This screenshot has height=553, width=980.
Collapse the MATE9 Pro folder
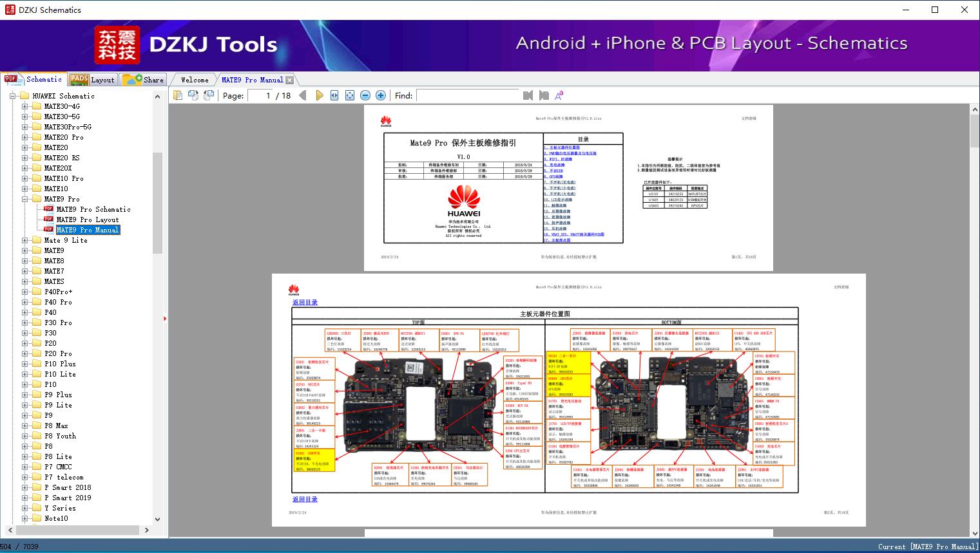coord(24,199)
